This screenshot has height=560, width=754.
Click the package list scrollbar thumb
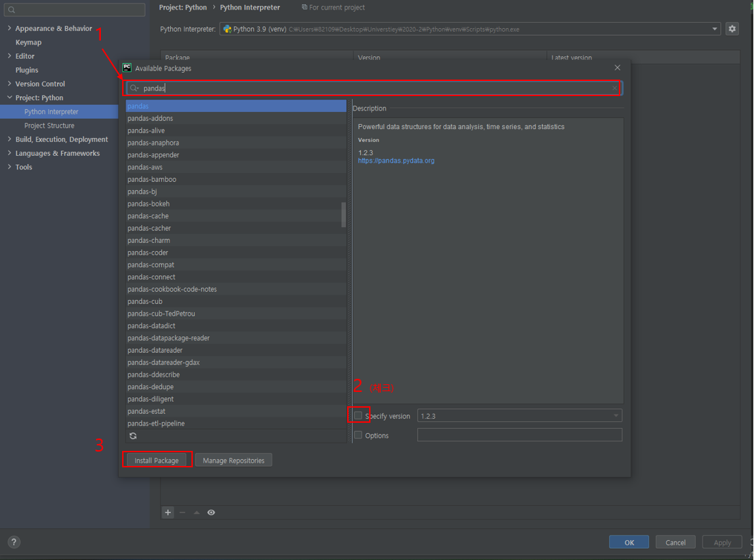tap(343, 215)
